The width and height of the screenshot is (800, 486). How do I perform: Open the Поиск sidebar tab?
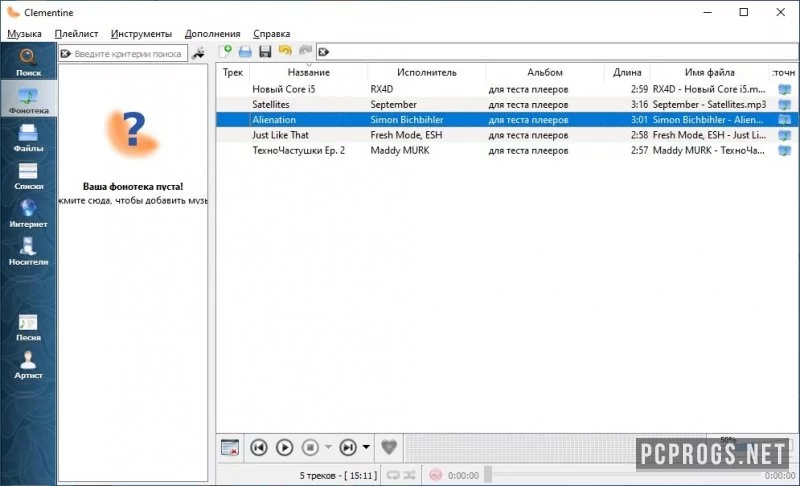click(x=28, y=62)
